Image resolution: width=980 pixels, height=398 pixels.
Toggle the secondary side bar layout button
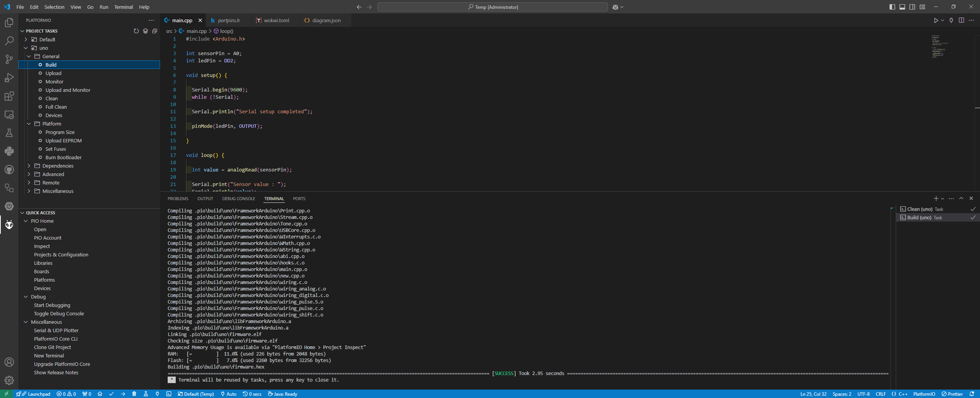point(912,7)
